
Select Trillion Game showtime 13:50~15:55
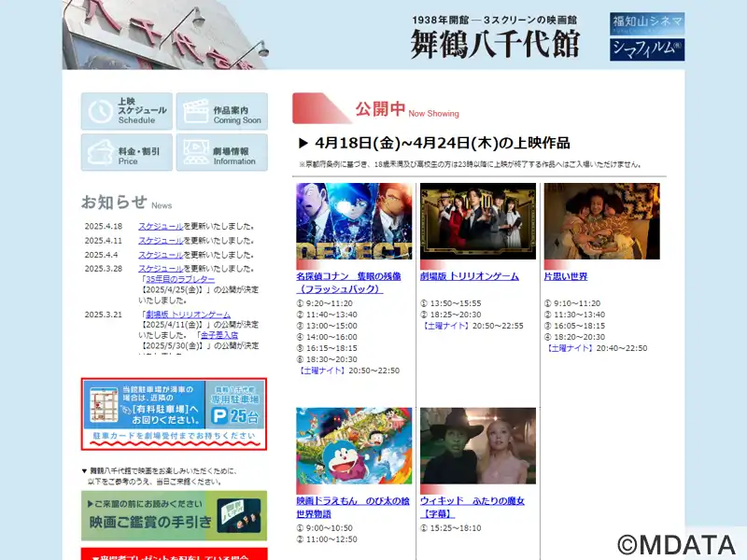(451, 303)
